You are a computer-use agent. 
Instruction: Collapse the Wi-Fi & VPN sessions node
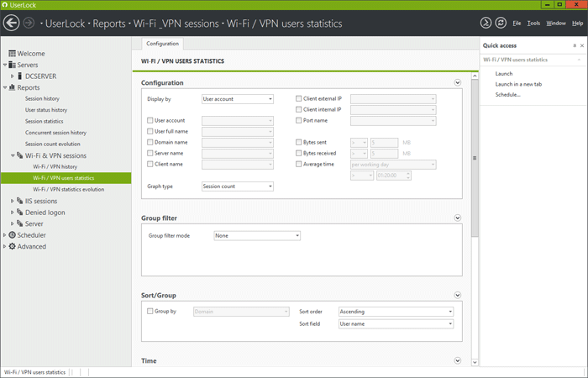point(13,155)
